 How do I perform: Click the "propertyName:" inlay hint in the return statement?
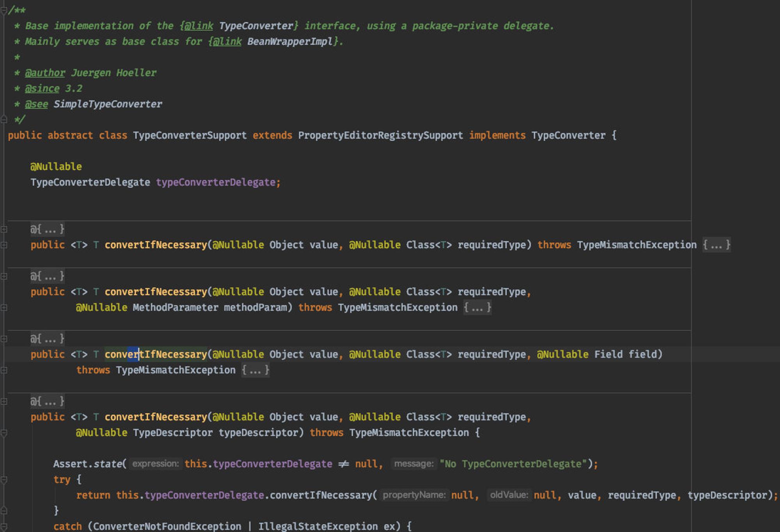(414, 495)
